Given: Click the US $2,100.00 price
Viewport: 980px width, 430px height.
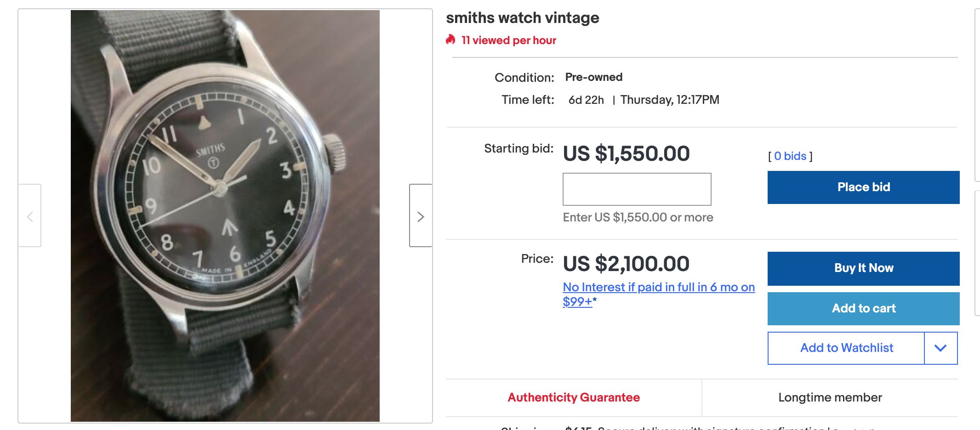Looking at the screenshot, I should click(626, 264).
